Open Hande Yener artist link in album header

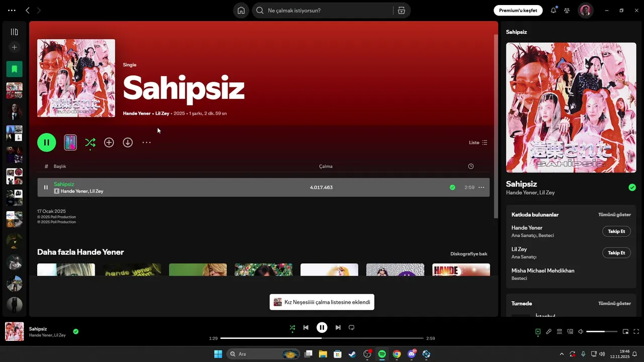137,114
